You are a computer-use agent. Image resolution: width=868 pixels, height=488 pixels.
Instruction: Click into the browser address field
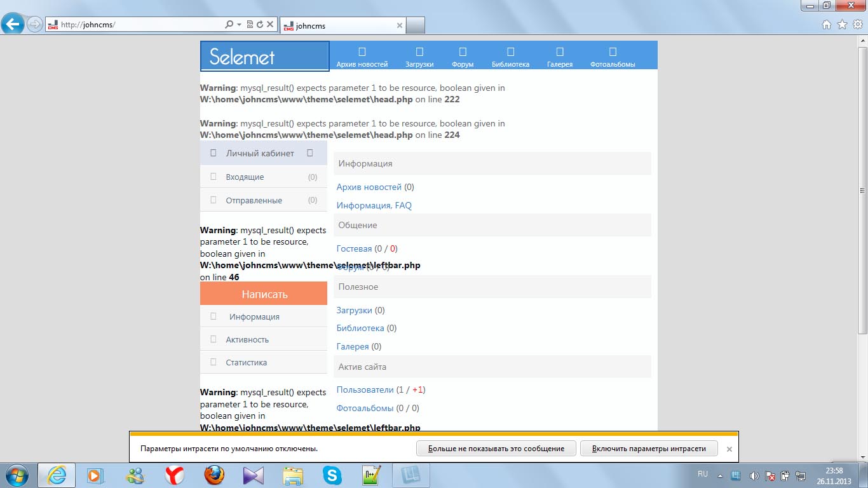click(x=140, y=25)
